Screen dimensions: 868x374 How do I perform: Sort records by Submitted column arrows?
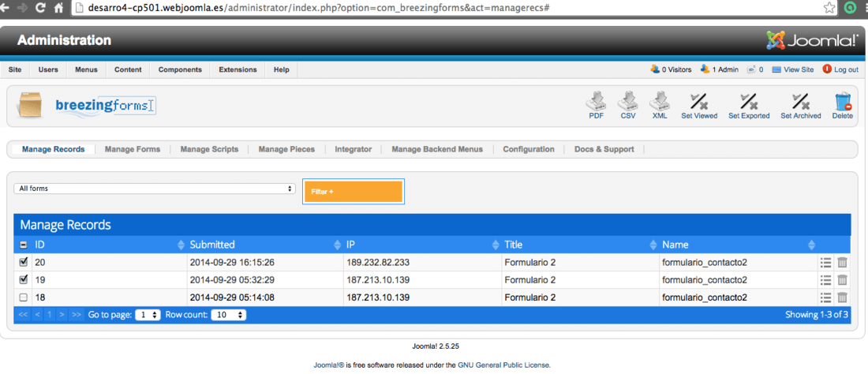338,245
